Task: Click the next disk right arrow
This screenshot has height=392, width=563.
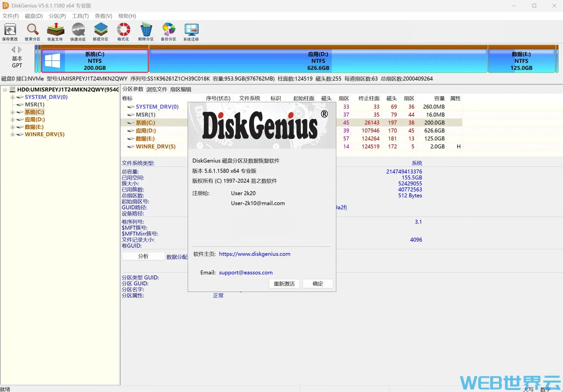Action: pyautogui.click(x=20, y=49)
